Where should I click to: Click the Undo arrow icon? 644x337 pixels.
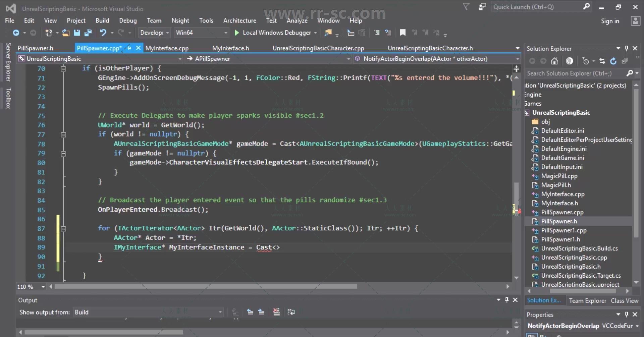103,33
